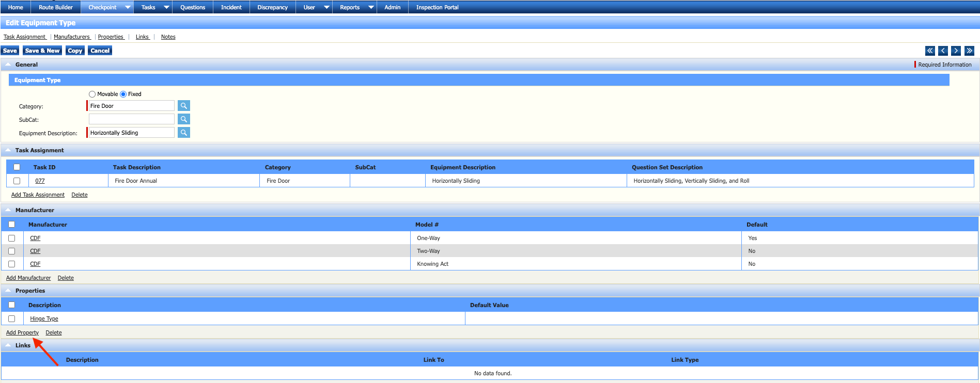Open the CDF link for Two-Way model
The height and width of the screenshot is (383, 980).
pos(35,251)
